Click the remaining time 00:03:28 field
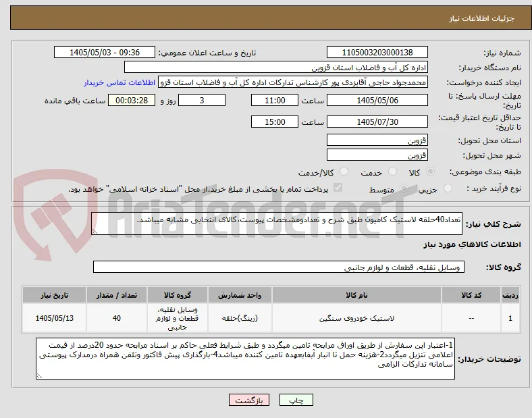Viewport: 532px width, 418px height. click(132, 101)
